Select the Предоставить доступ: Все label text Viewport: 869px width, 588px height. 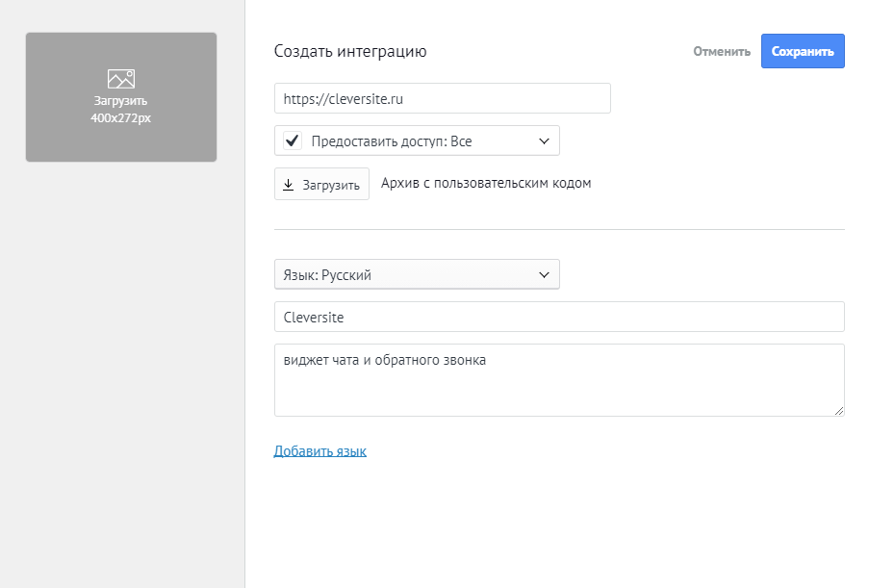[392, 141]
